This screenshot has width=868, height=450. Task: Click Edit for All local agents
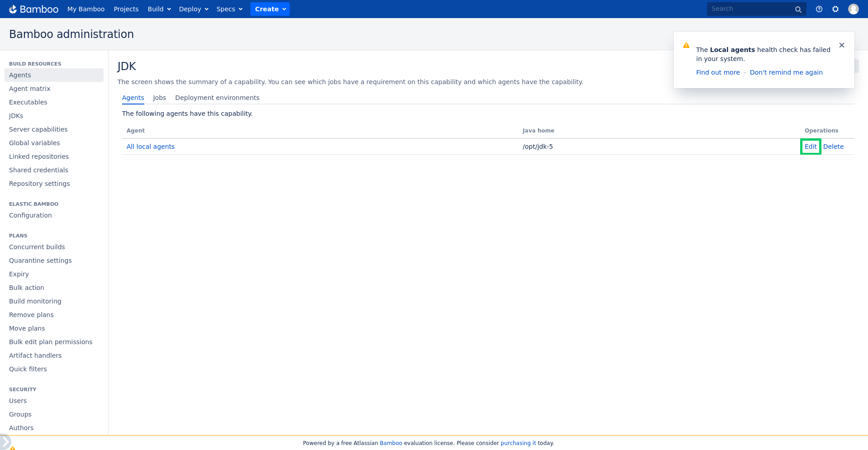(x=811, y=147)
